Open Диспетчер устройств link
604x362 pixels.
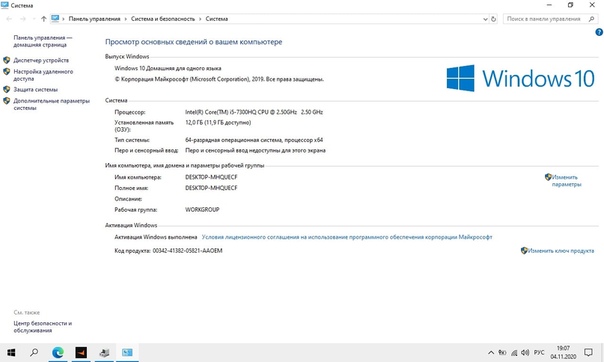coord(41,60)
